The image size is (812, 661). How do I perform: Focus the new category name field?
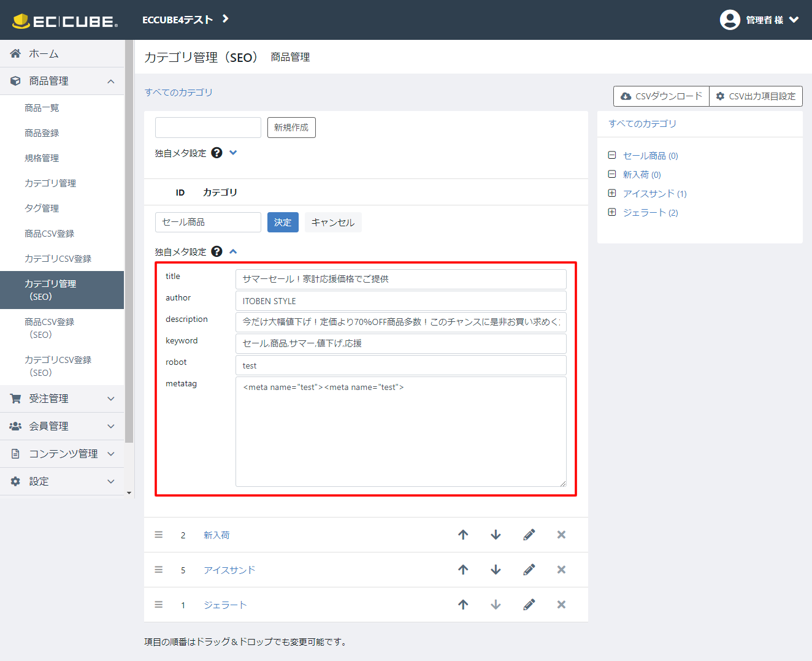[208, 128]
